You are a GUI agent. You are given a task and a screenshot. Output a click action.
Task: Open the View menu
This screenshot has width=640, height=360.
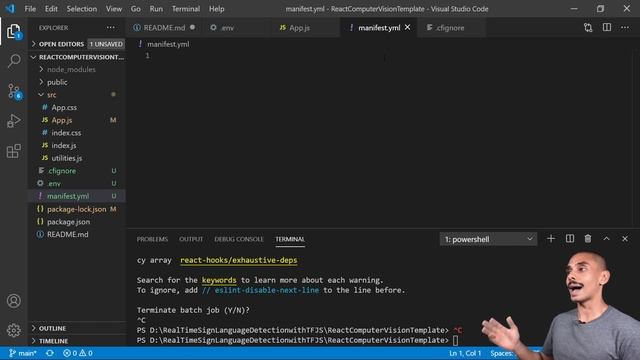pos(114,9)
